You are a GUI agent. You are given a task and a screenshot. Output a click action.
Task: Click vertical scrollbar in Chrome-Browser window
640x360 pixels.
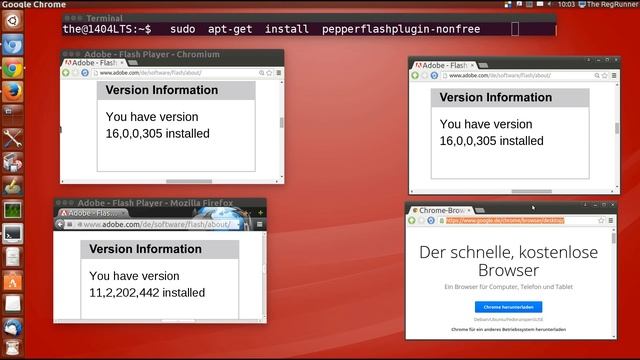click(613, 238)
